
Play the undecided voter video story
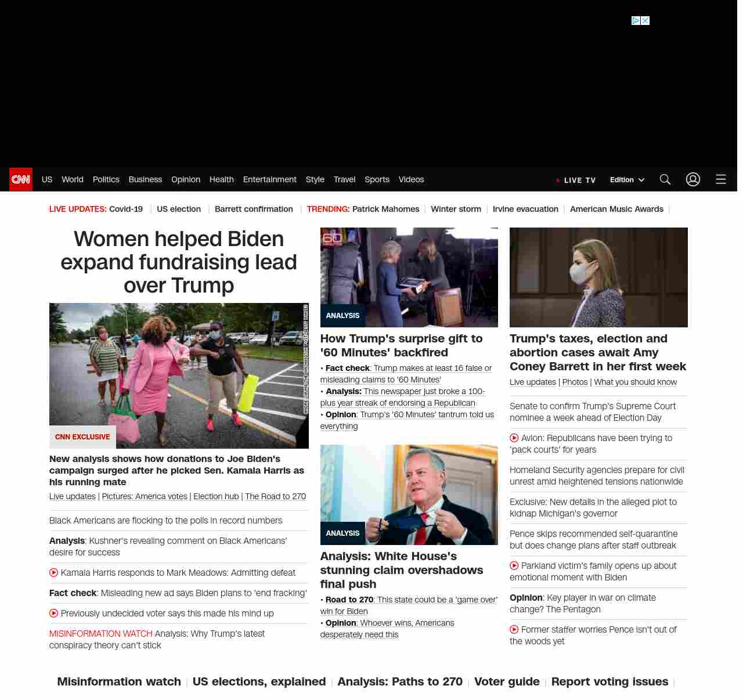tap(54, 614)
